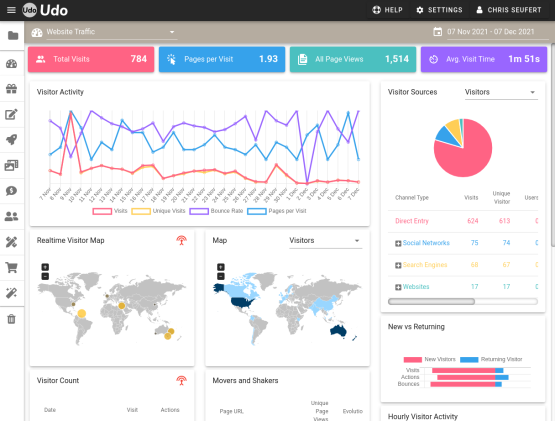
Task: Click the All Page Views document icon
Action: click(x=303, y=59)
